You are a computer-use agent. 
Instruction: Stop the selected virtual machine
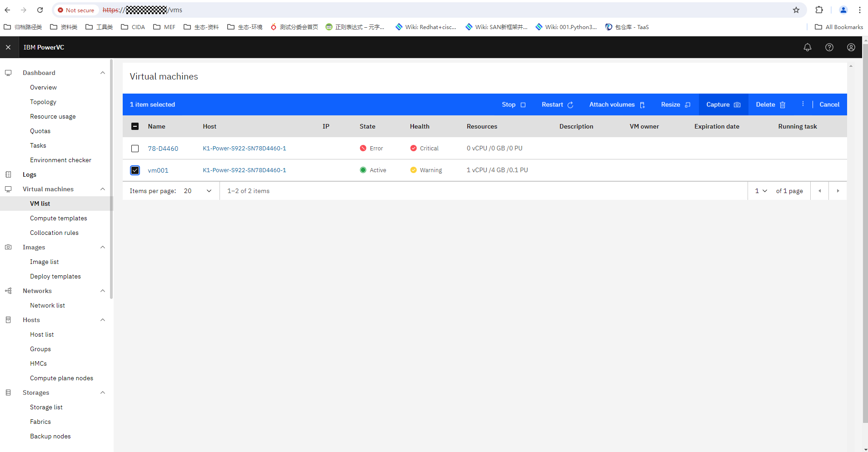(x=514, y=104)
